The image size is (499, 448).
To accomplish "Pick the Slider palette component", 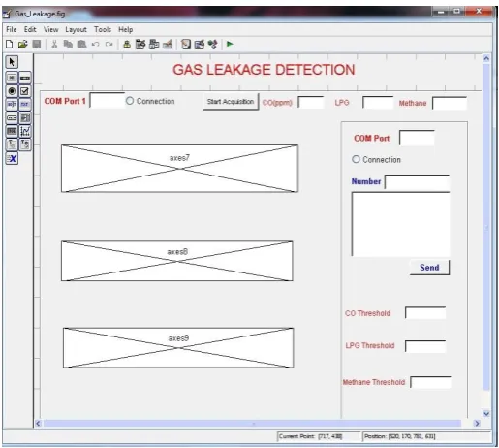I will (25, 78).
